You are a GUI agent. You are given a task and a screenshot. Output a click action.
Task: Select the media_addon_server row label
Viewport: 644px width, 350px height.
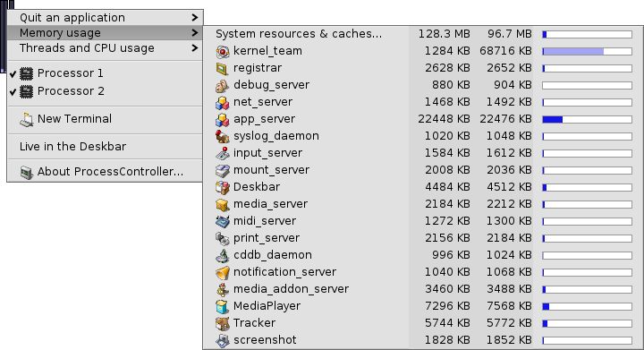pos(291,289)
